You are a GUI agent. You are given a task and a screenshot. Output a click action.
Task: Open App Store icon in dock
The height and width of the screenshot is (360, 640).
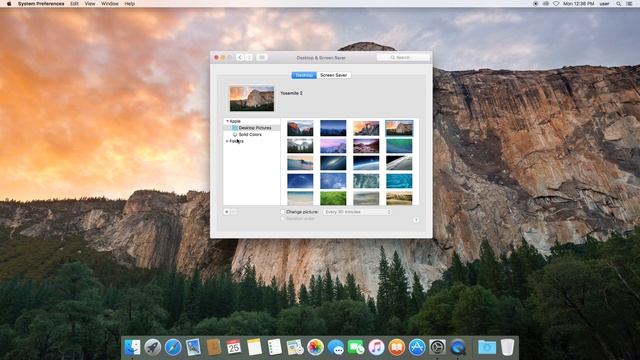pos(417,347)
